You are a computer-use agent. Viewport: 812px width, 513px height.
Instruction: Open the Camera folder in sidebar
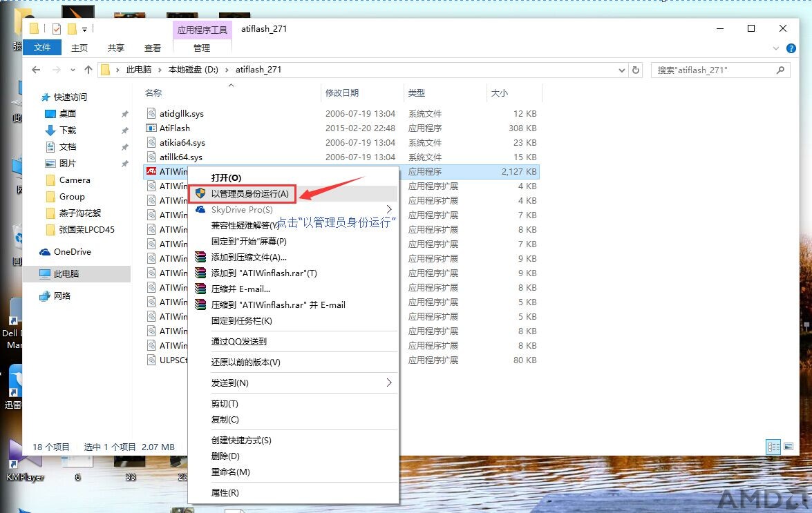point(75,180)
